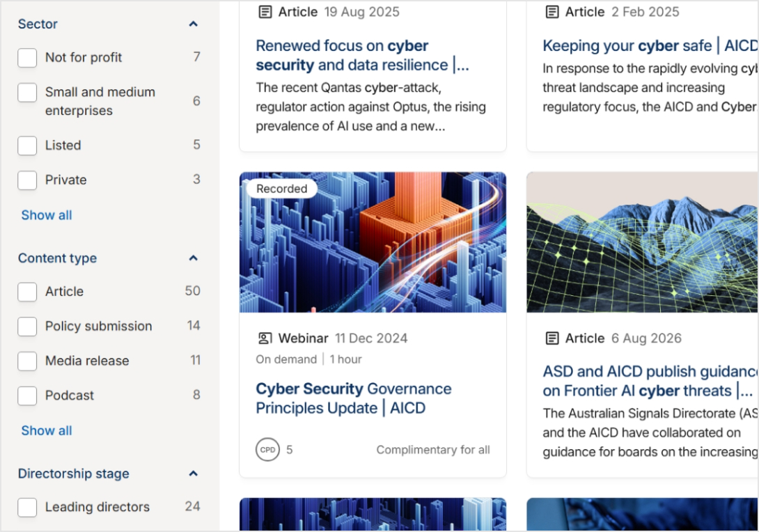Tick the Not for profit checkbox
This screenshot has height=532, width=759.
[x=27, y=58]
